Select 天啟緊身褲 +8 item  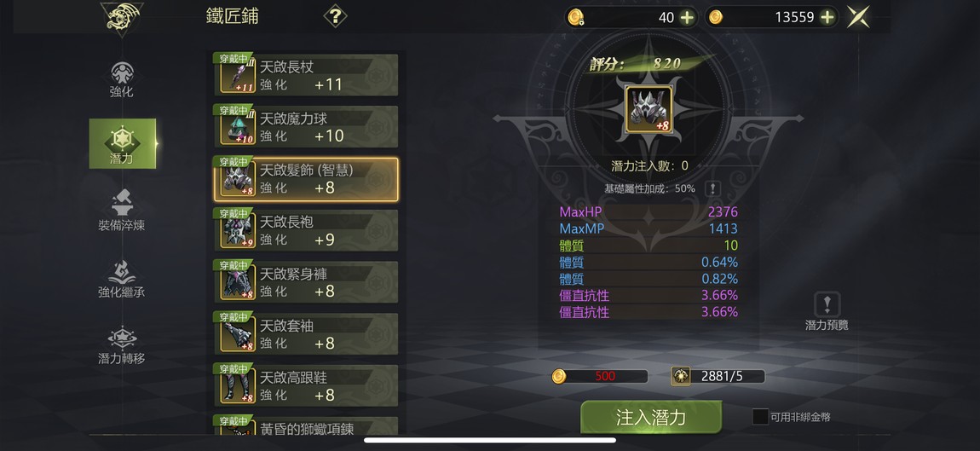tap(306, 283)
